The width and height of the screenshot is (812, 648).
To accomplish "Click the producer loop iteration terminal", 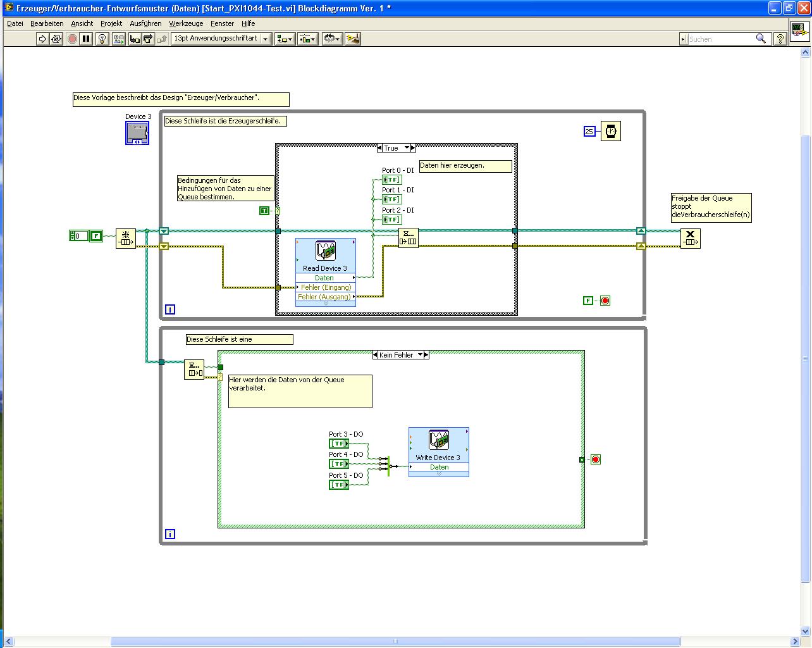I will click(x=170, y=309).
